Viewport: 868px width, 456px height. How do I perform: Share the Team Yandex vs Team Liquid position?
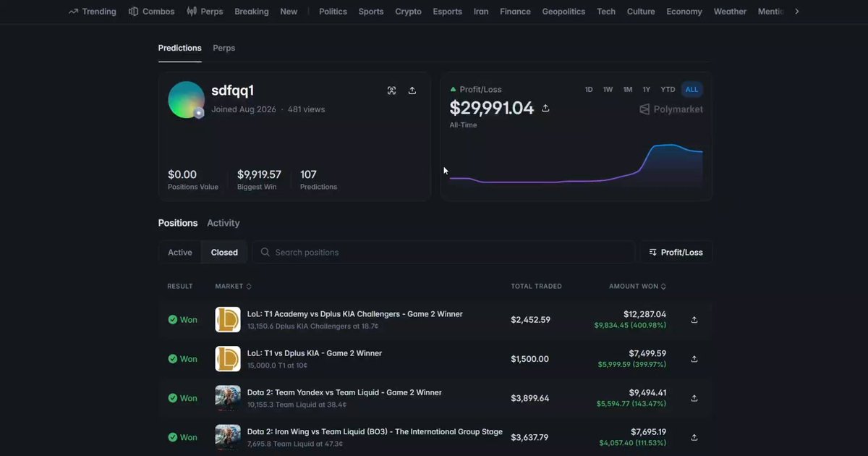(x=694, y=398)
